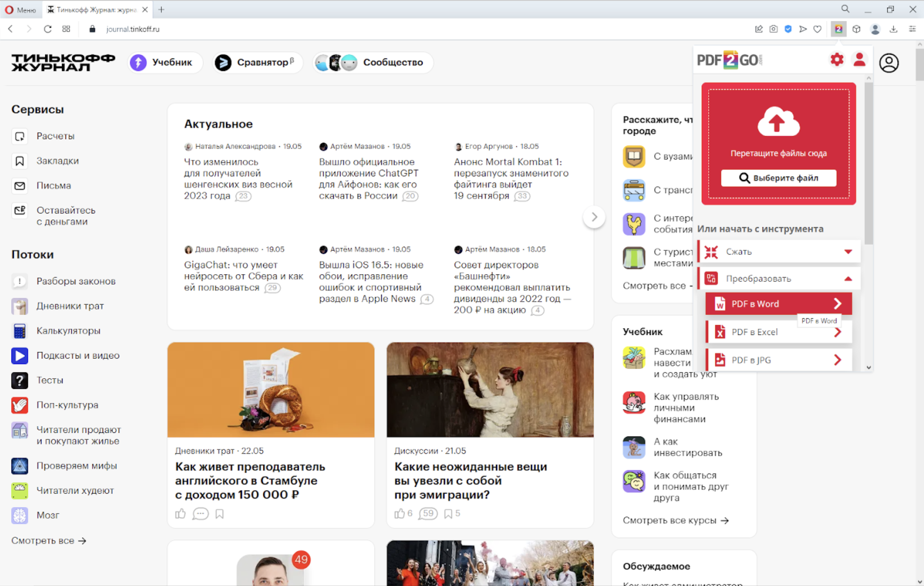Image resolution: width=924 pixels, height=586 pixels.
Task: Open the Opera Меню button
Action: point(21,9)
